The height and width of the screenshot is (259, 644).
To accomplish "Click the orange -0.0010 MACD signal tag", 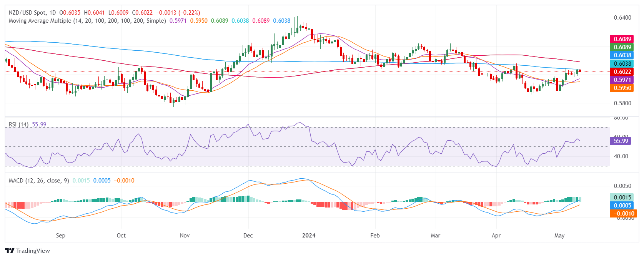I will 623,214.
